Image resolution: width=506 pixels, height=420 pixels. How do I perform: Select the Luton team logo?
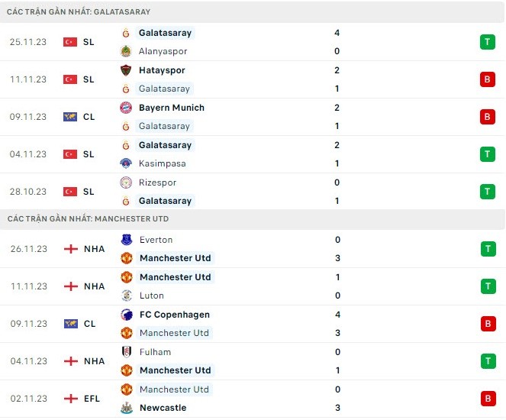pyautogui.click(x=127, y=296)
